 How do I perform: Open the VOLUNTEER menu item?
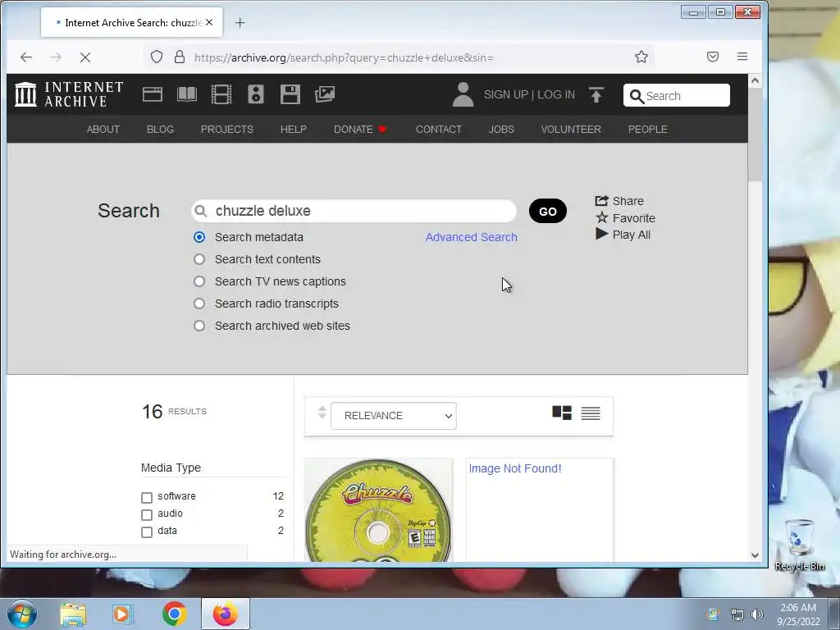tap(571, 129)
